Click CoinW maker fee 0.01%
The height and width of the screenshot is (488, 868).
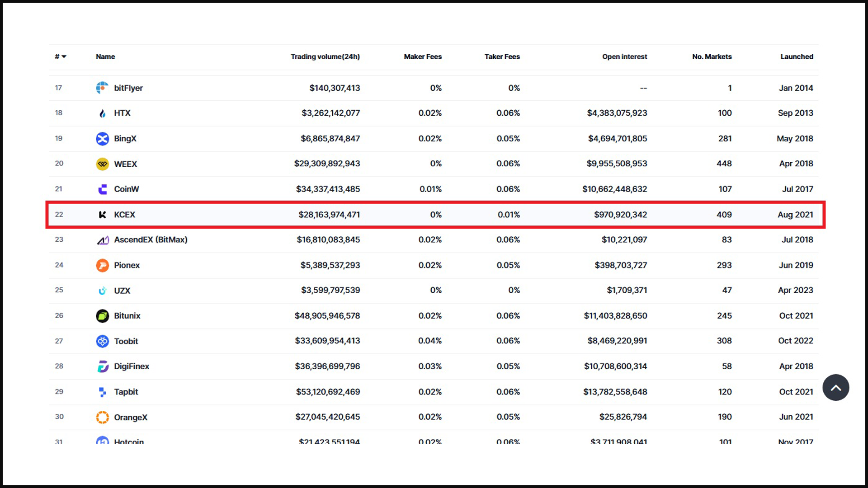pos(430,189)
